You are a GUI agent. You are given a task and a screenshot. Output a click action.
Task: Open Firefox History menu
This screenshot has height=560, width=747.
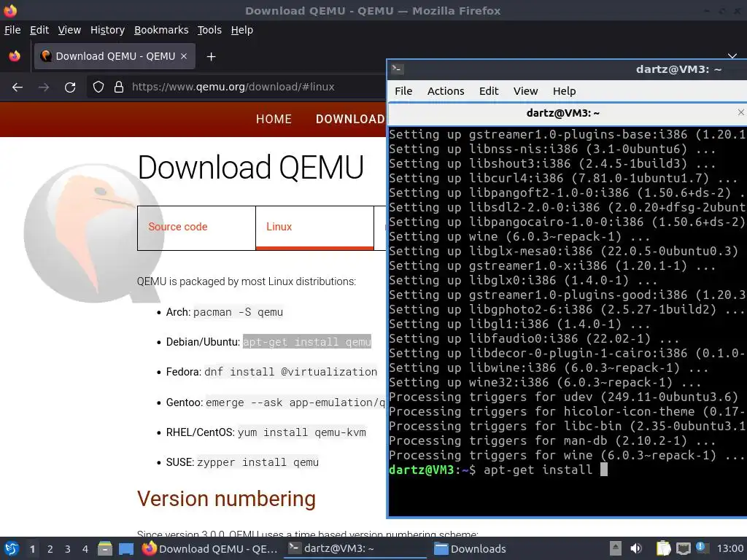click(x=108, y=30)
